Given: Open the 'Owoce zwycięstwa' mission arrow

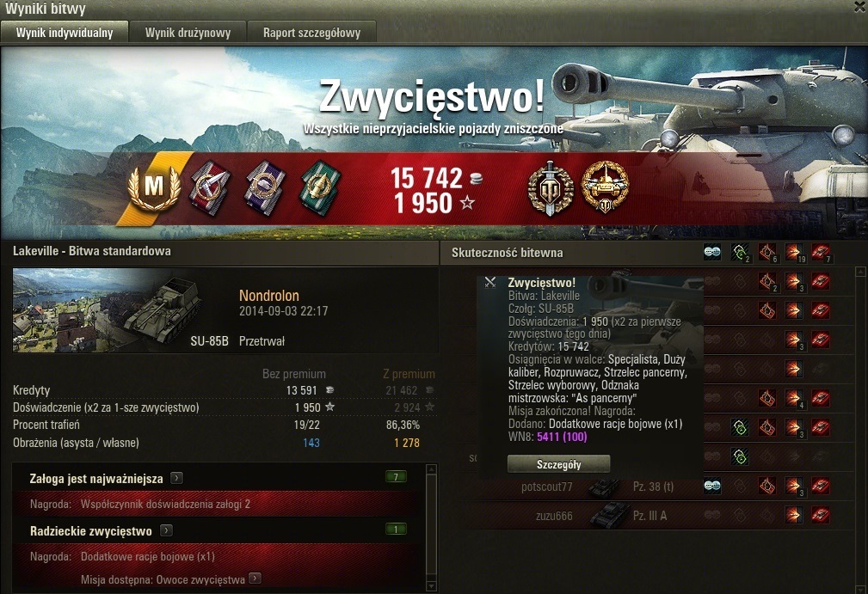Looking at the screenshot, I should coord(255,579).
